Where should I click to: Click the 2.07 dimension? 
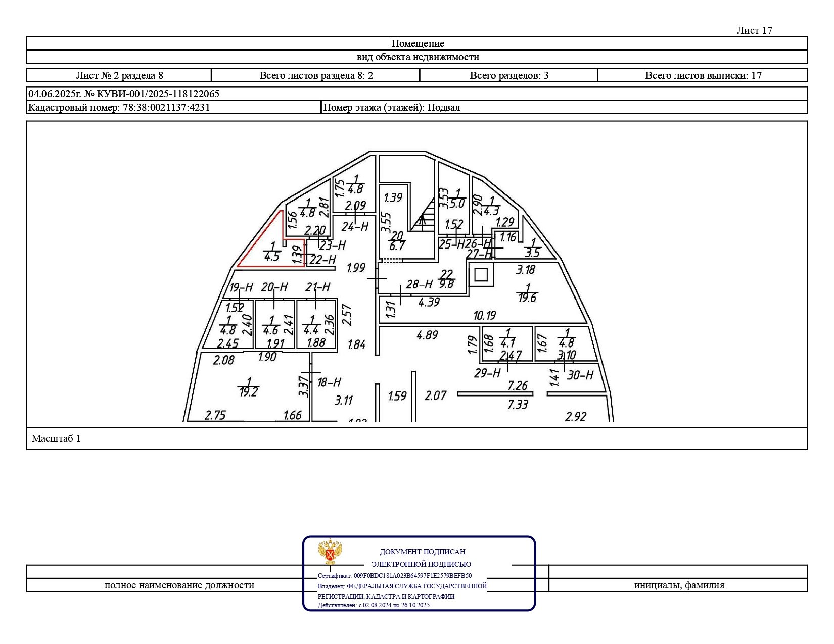pyautogui.click(x=435, y=395)
